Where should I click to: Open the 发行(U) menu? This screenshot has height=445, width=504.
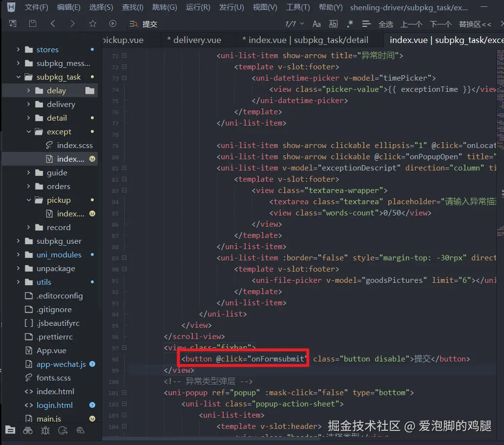click(x=231, y=7)
